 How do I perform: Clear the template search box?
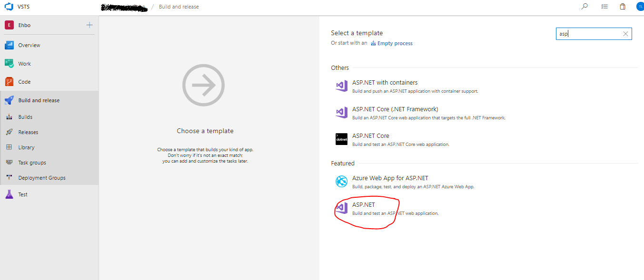pyautogui.click(x=625, y=34)
